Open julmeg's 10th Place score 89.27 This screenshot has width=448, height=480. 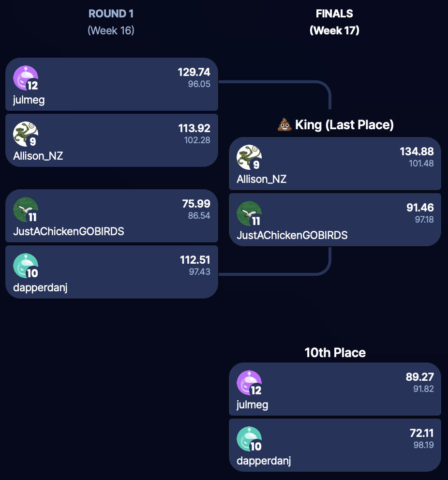point(419,377)
